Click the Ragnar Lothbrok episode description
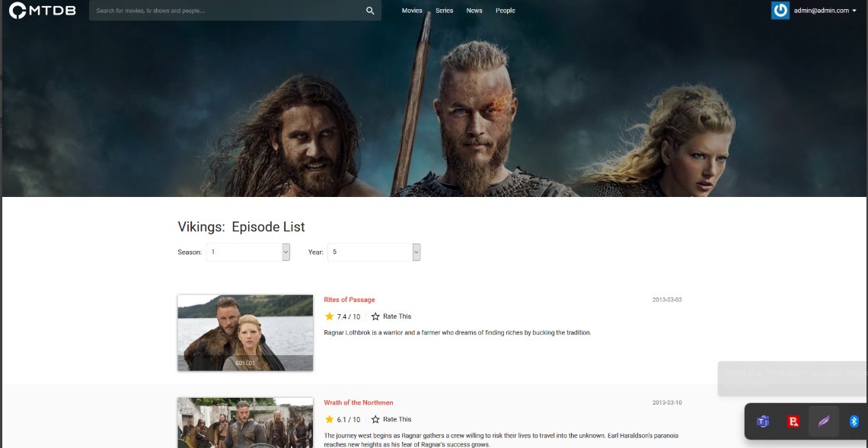The width and height of the screenshot is (868, 448). pos(458,333)
